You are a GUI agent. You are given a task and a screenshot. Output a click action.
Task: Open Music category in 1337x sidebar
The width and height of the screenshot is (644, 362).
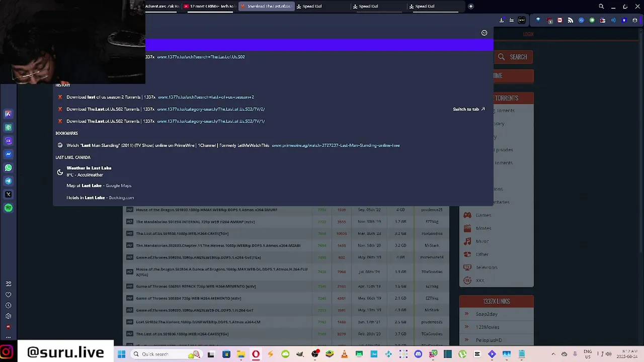[x=482, y=241]
